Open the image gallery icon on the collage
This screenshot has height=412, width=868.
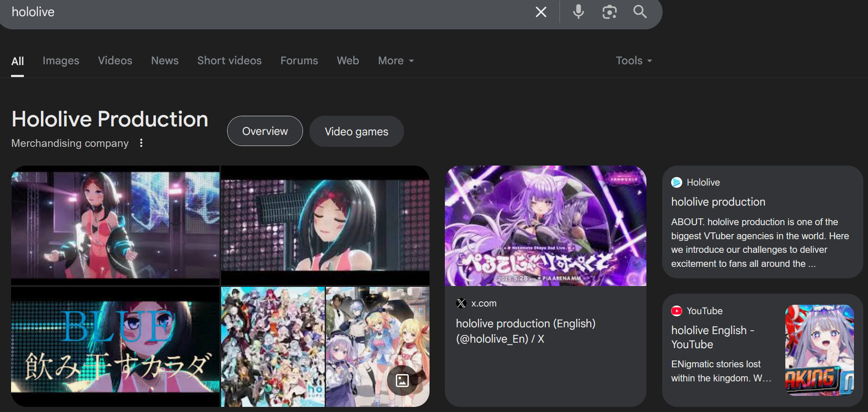(x=402, y=380)
